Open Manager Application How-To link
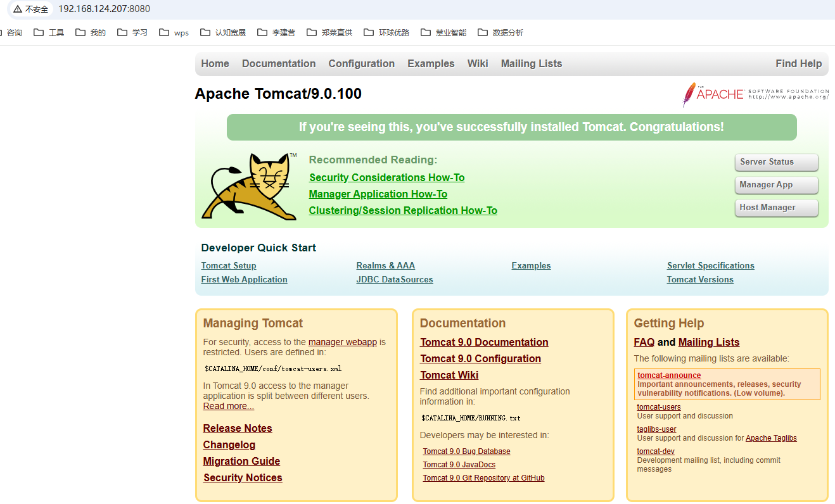Screen dimensions: 835x504 point(378,194)
